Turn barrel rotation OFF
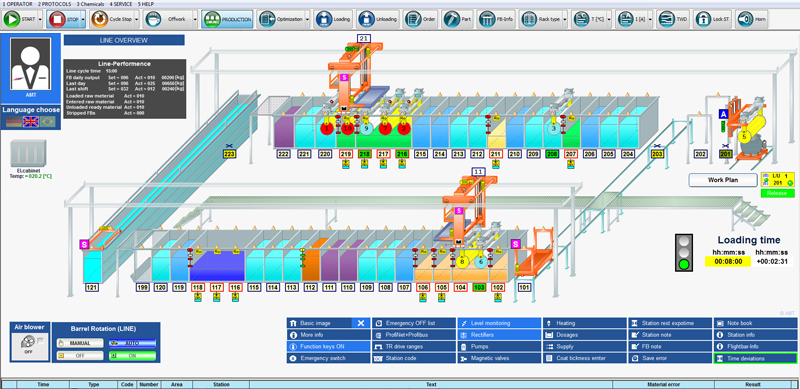 coord(80,356)
